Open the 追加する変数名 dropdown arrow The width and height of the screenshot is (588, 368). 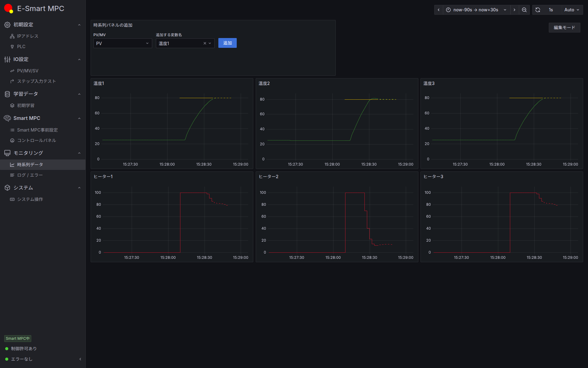[x=210, y=43]
